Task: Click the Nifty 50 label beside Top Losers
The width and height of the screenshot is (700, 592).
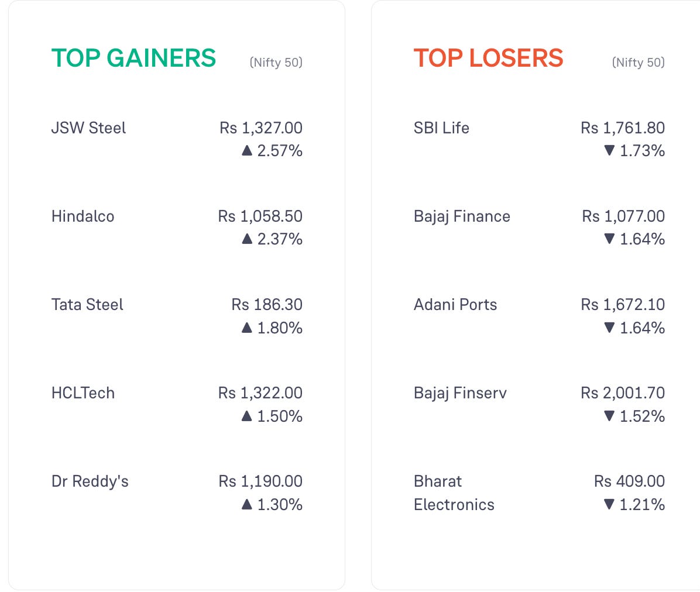Action: (x=639, y=63)
